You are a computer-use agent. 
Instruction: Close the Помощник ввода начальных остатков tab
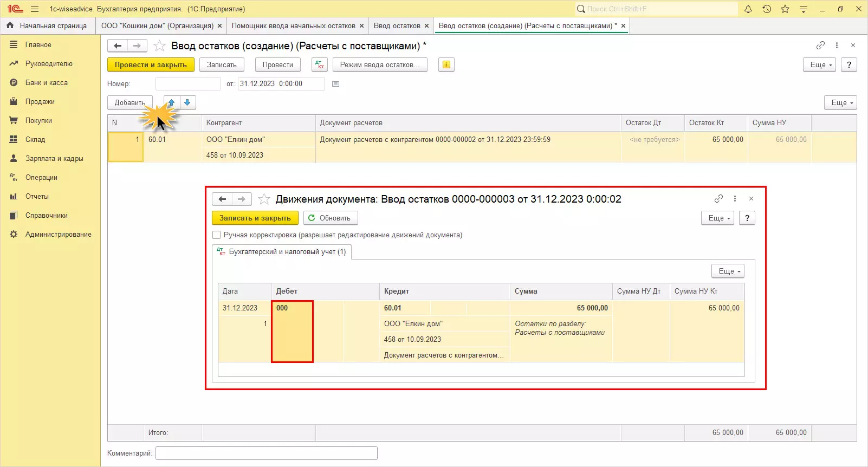tap(361, 25)
